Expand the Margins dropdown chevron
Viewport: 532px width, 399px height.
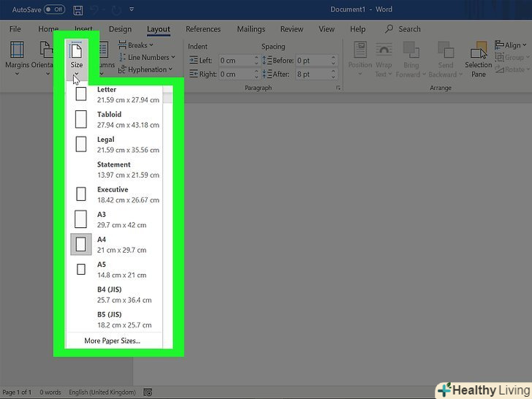tap(17, 74)
